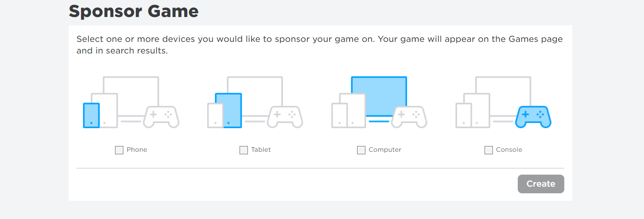
Task: Click the Phone text label
Action: tap(137, 150)
